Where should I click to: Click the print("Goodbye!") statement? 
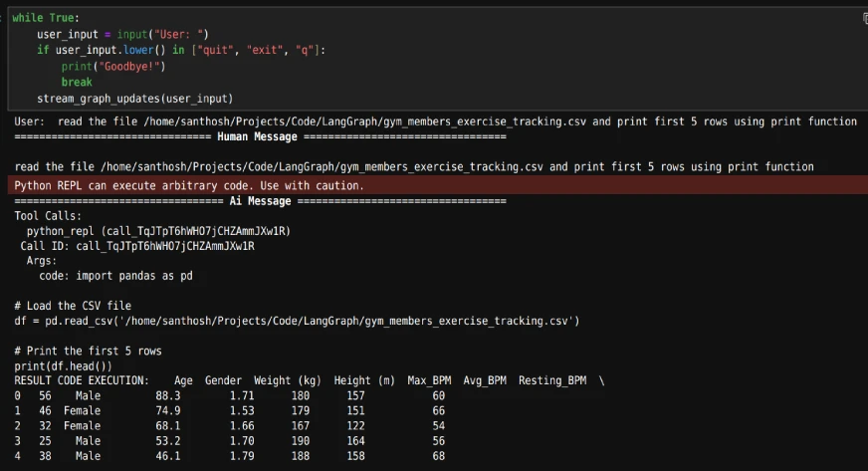pos(112,66)
